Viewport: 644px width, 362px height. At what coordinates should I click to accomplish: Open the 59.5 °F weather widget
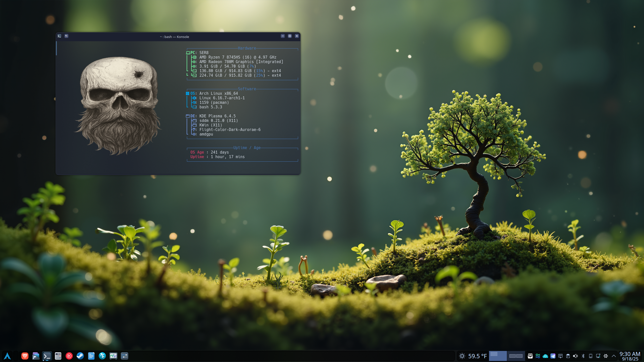coord(473,356)
